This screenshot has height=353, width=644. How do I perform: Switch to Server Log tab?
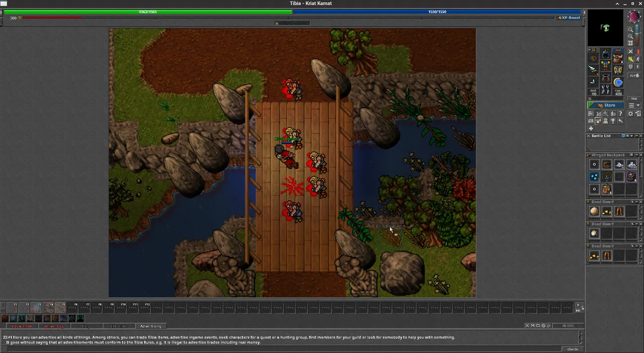pos(54,326)
